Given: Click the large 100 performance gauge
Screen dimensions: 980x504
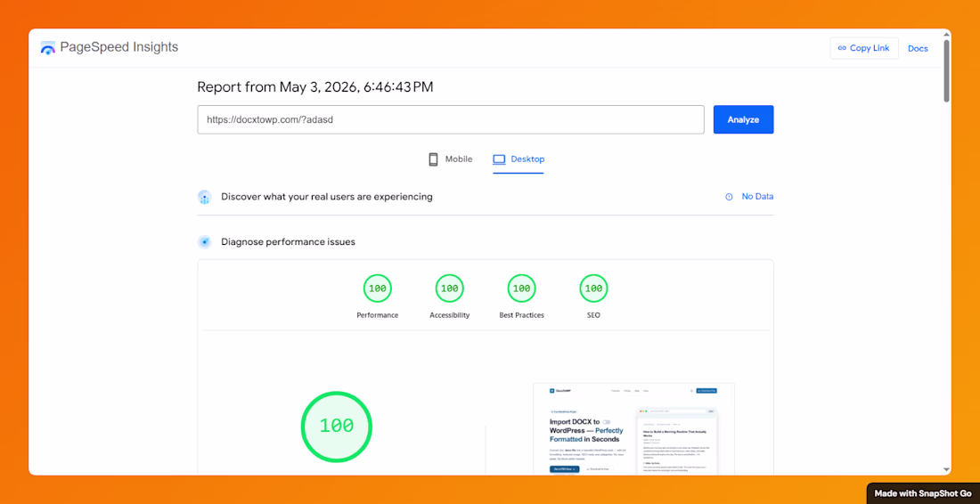Looking at the screenshot, I should [336, 426].
